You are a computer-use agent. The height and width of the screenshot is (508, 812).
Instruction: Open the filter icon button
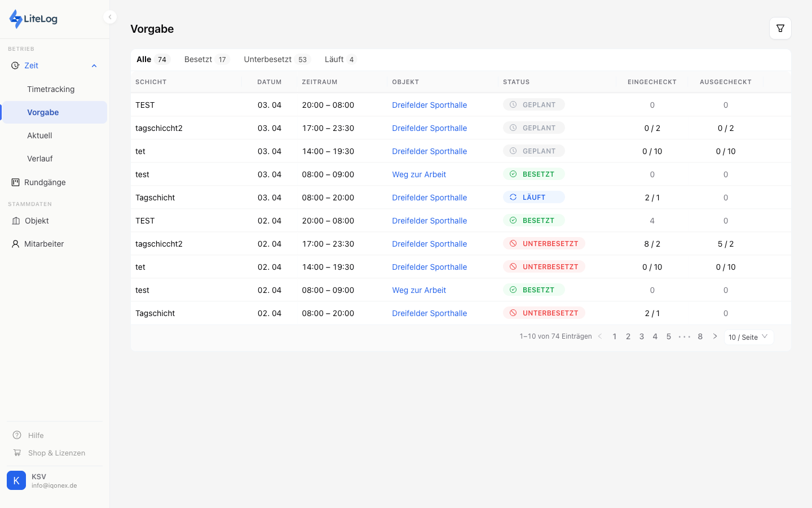[780, 28]
